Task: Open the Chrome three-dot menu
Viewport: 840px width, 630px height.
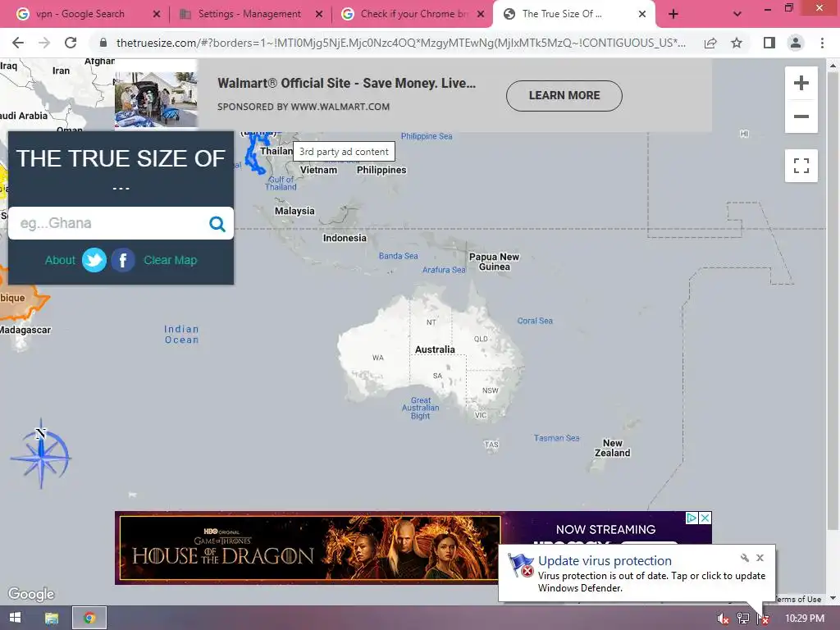Action: coord(822,43)
